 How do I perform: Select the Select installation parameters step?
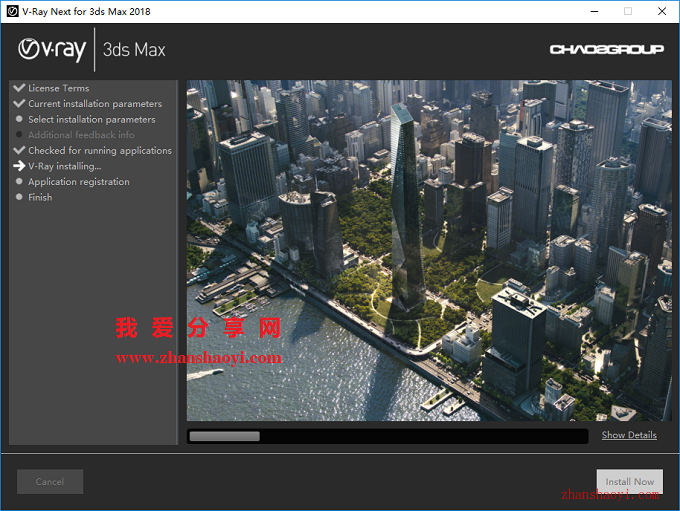click(92, 119)
